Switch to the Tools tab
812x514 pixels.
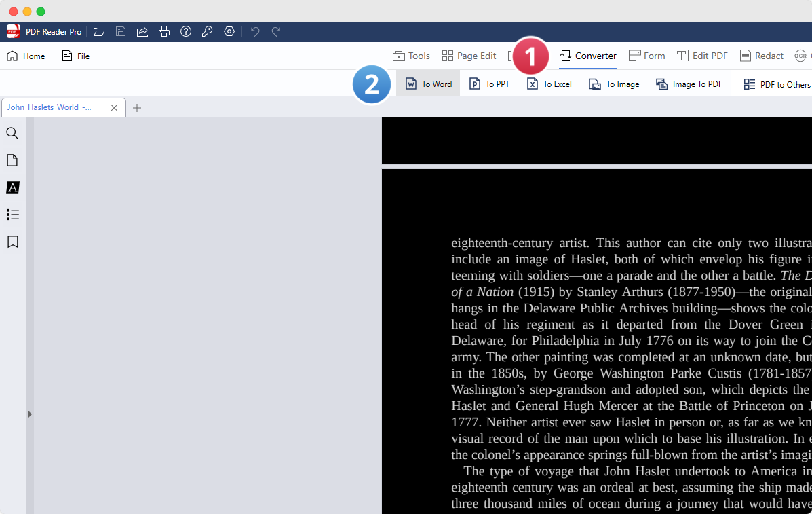pyautogui.click(x=411, y=56)
